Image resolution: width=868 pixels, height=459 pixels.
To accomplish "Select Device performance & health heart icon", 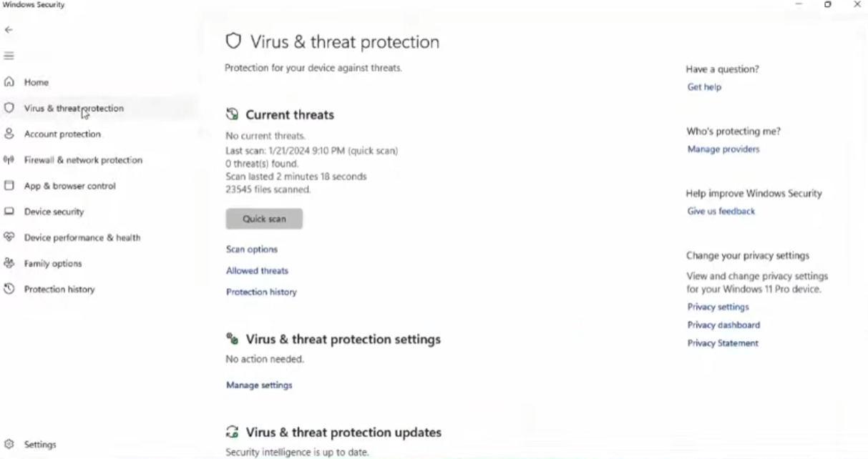I will [x=9, y=237].
